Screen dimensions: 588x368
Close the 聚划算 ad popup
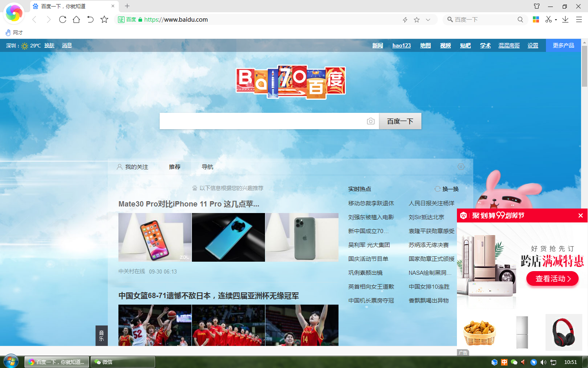(581, 215)
